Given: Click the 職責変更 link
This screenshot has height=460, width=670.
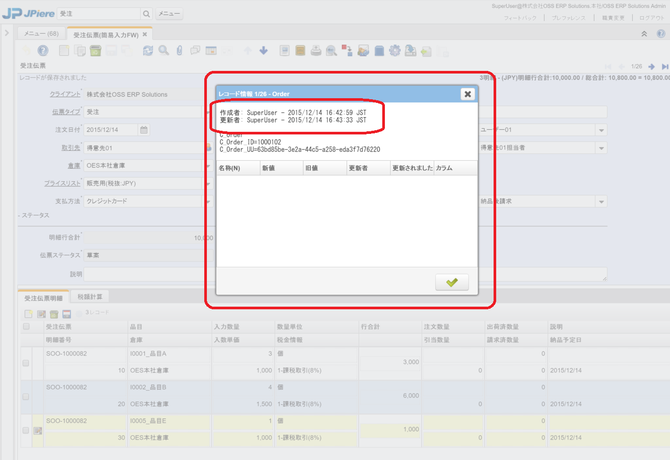Looking at the screenshot, I should tap(613, 18).
